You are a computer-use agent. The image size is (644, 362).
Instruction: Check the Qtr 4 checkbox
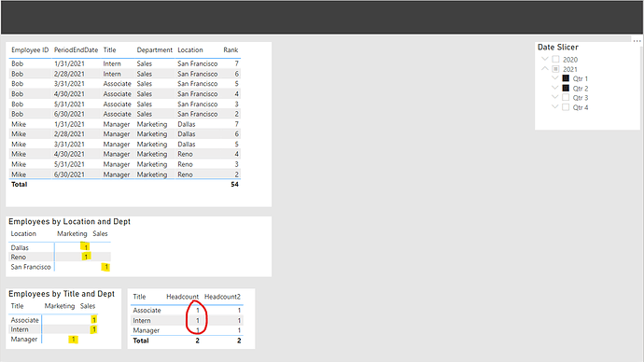[x=566, y=107]
